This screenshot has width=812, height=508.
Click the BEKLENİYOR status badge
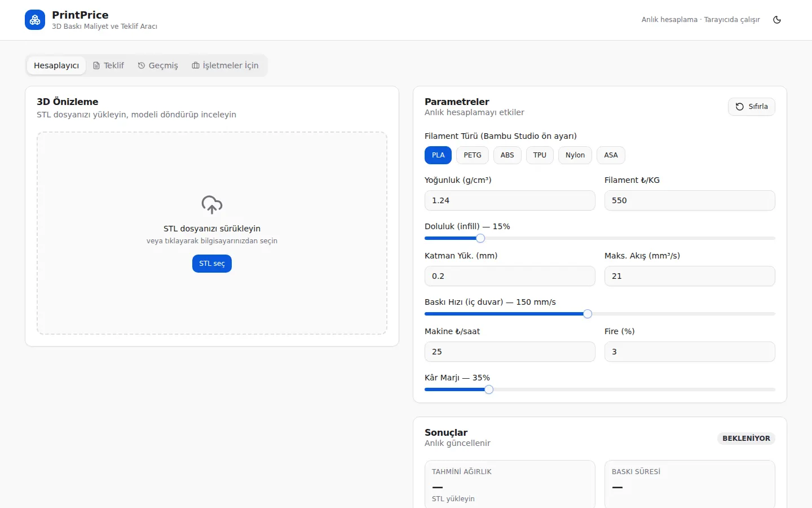(x=746, y=439)
